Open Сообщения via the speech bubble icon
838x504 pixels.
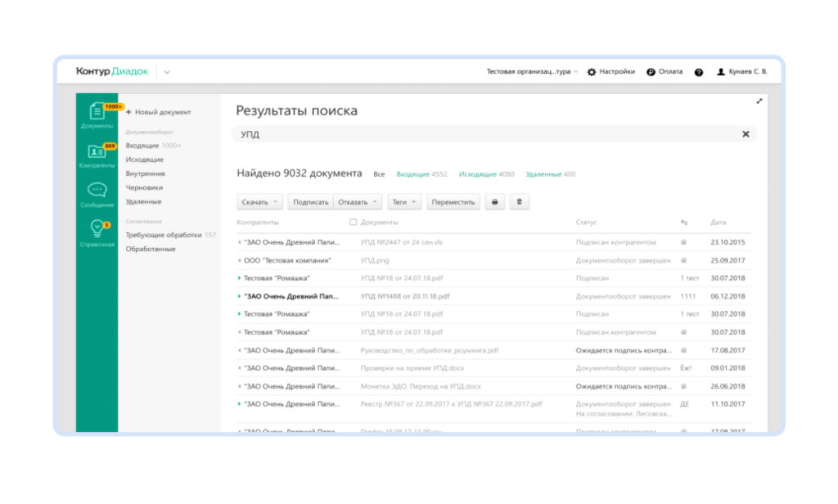(99, 191)
